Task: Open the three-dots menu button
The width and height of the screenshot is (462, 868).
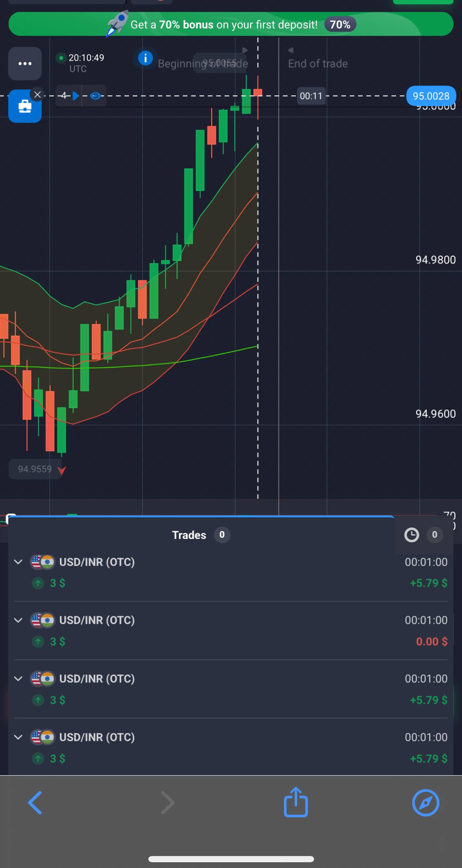Action: pos(25,64)
